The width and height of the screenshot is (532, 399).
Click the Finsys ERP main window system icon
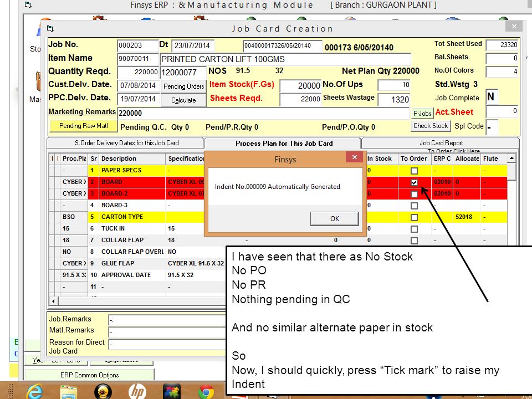coord(28,5)
